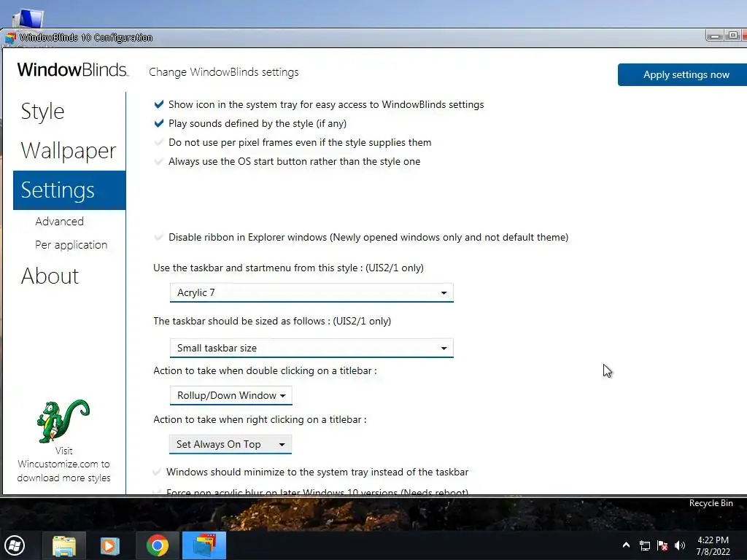Launch the media player taskbar icon

click(109, 545)
